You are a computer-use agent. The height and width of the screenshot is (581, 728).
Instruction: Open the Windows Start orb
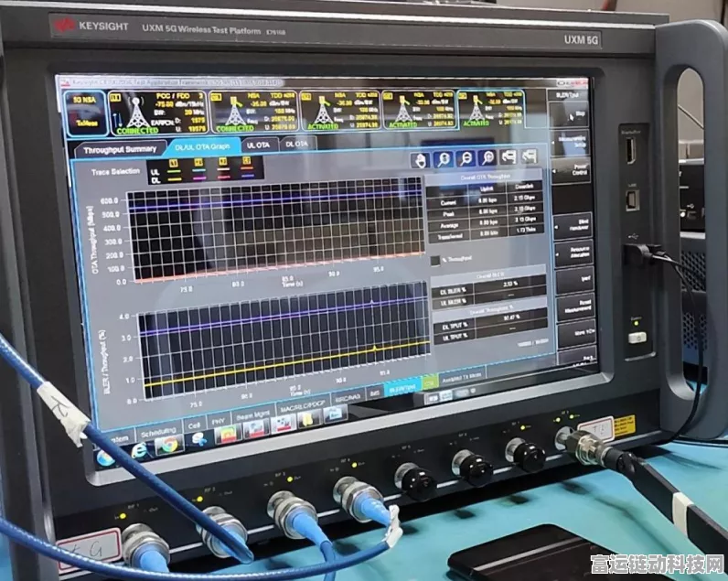pos(105,457)
